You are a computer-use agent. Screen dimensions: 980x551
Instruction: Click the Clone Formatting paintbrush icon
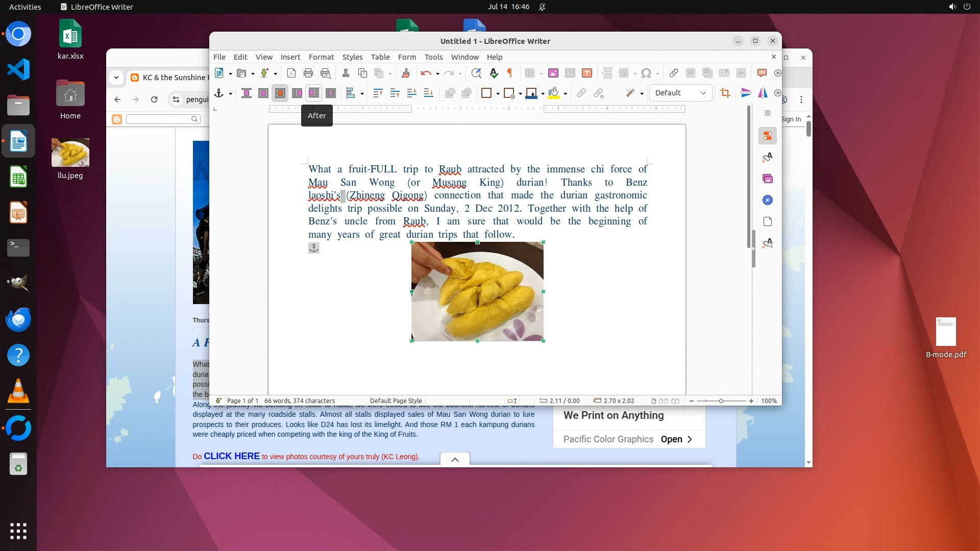click(x=406, y=73)
